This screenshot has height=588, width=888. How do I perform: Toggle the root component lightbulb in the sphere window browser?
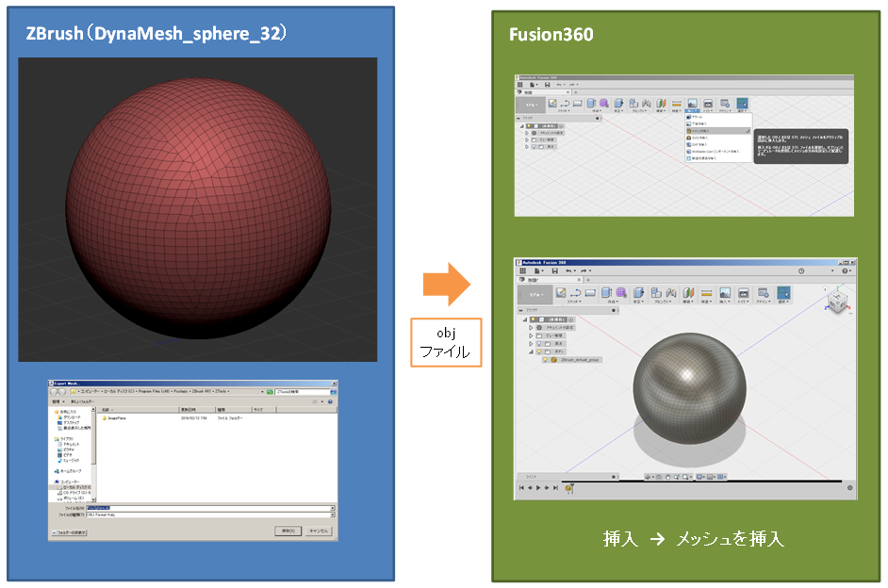[x=533, y=319]
